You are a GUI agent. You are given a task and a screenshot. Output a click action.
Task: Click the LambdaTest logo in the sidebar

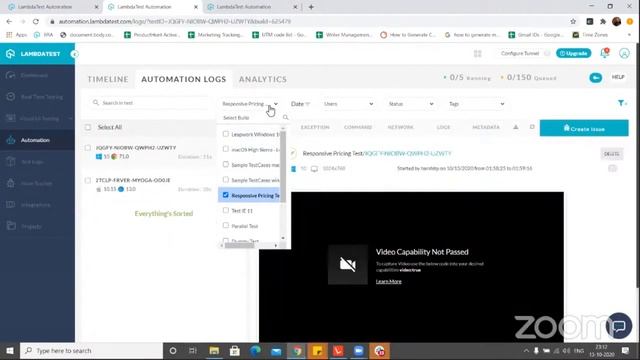tap(33, 54)
